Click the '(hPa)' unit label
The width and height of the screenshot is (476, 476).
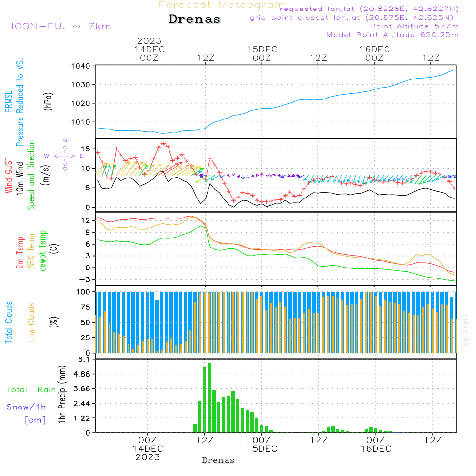pos(48,101)
